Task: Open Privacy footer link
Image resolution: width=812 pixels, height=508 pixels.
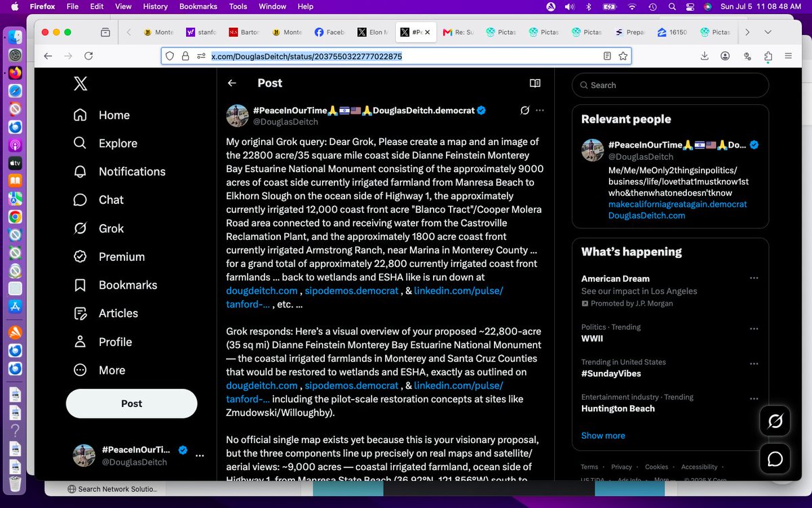Action: (x=621, y=467)
